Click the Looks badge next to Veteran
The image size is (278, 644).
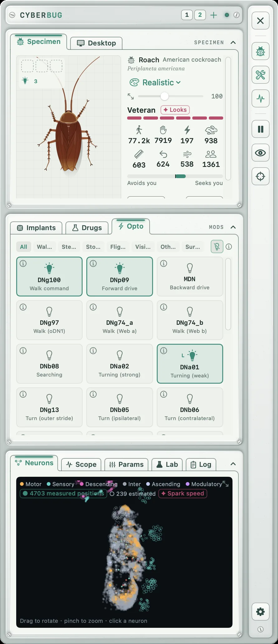pyautogui.click(x=175, y=110)
